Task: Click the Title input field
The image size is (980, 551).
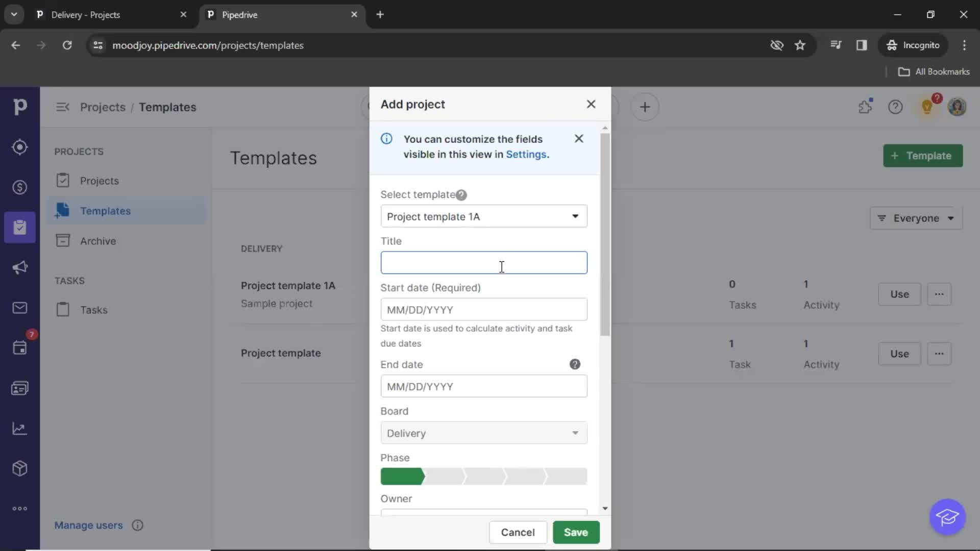Action: tap(484, 263)
